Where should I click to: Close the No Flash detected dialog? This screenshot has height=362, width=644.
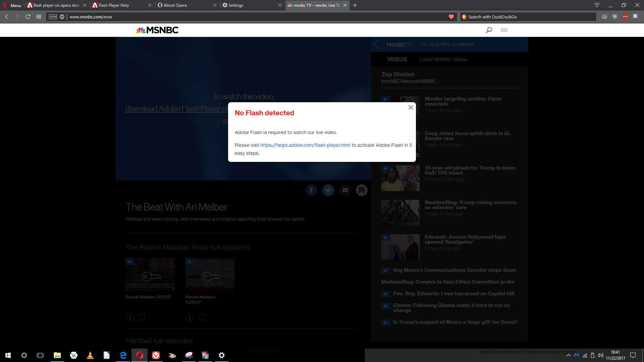click(411, 108)
